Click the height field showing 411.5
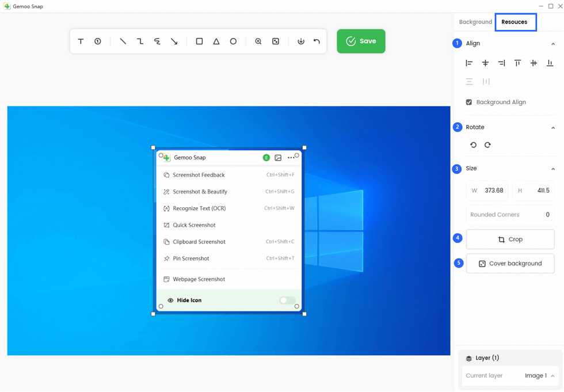 pyautogui.click(x=533, y=191)
